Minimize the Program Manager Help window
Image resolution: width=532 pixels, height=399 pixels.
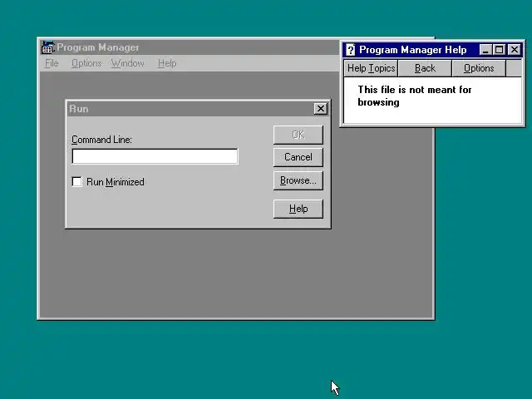point(485,50)
